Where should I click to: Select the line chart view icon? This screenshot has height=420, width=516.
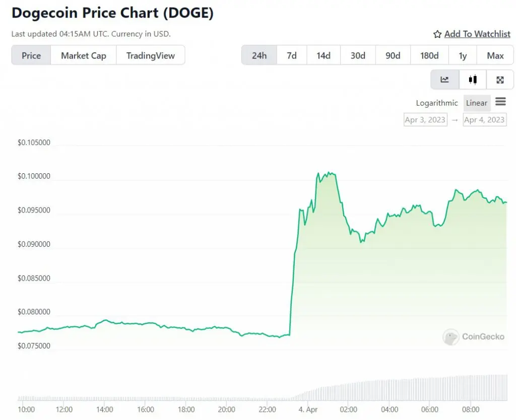point(445,79)
